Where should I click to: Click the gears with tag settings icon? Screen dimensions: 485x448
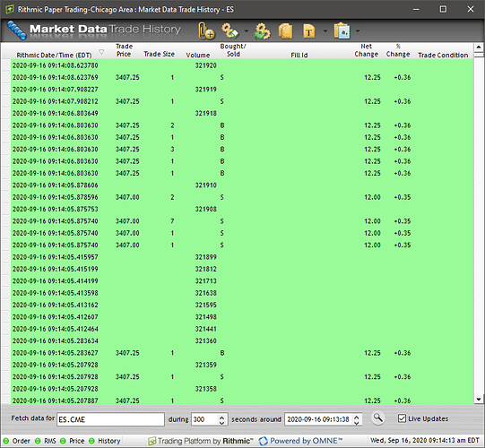tap(230, 31)
